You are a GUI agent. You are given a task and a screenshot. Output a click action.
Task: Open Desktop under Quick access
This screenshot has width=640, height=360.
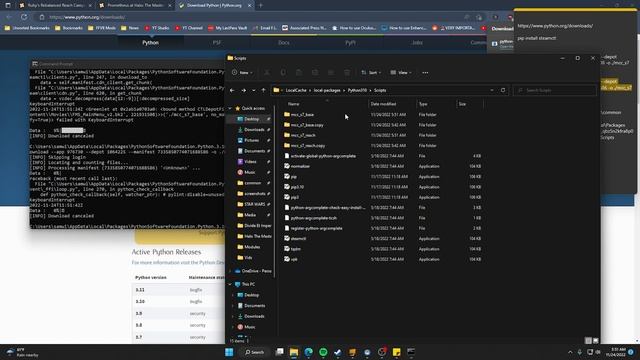pos(251,119)
